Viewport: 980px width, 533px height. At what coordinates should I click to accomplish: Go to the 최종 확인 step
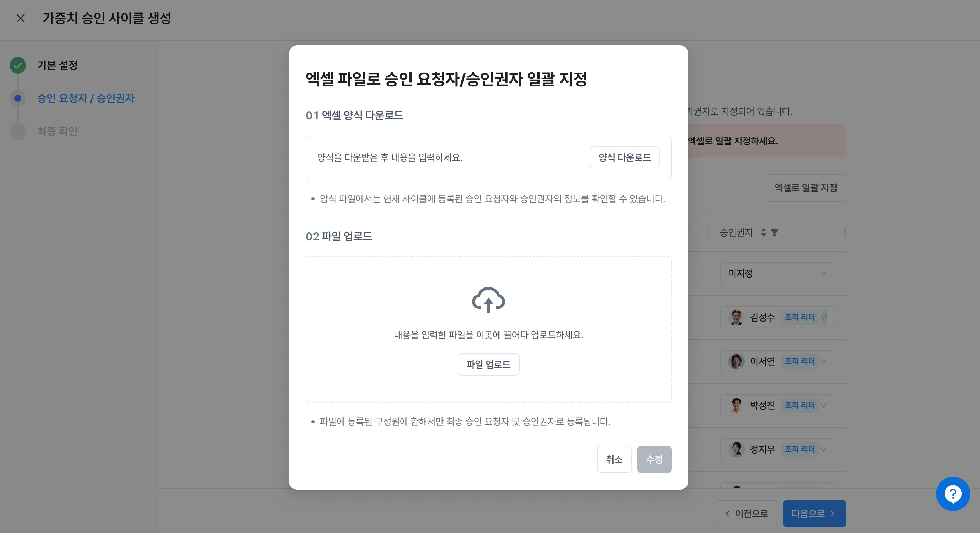57,131
